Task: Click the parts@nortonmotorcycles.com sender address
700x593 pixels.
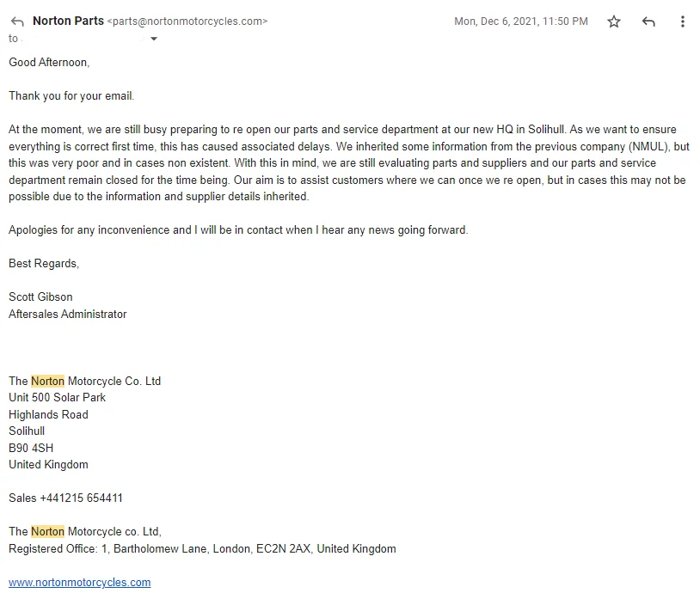Action: (187, 21)
